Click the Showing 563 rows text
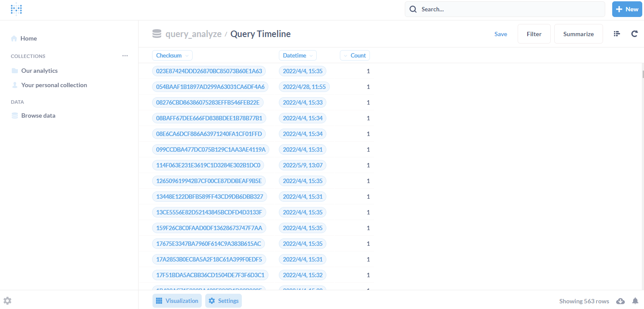 pyautogui.click(x=584, y=301)
